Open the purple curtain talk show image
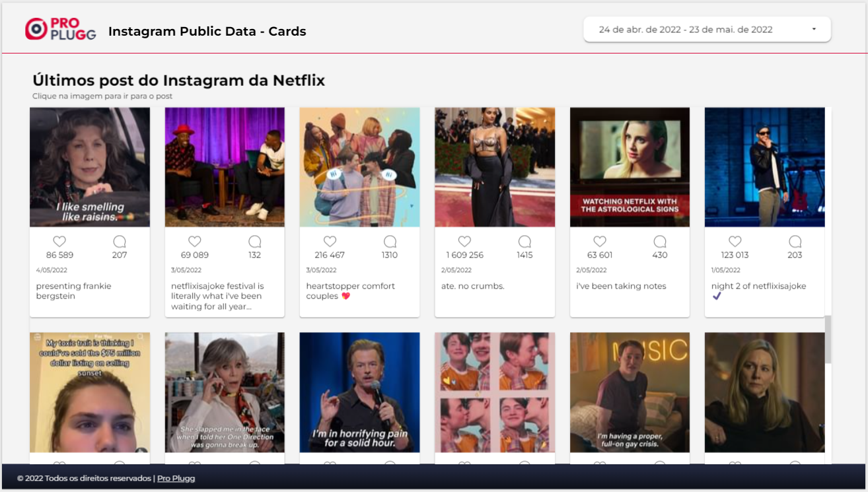868x492 pixels. click(x=225, y=167)
